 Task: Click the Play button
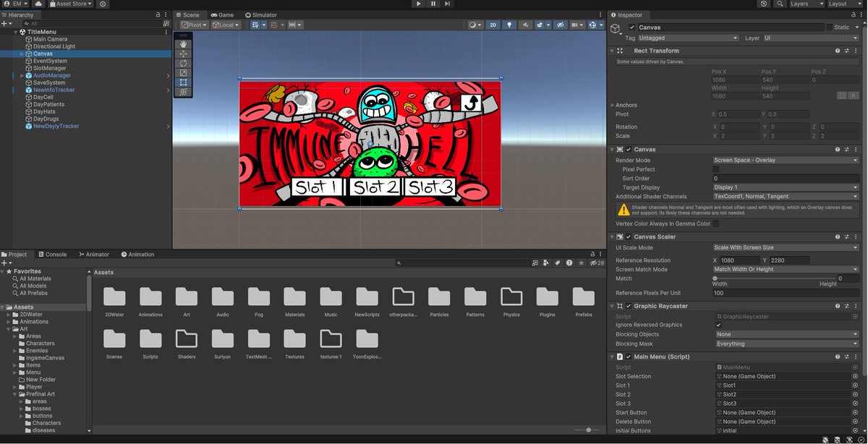(x=419, y=4)
